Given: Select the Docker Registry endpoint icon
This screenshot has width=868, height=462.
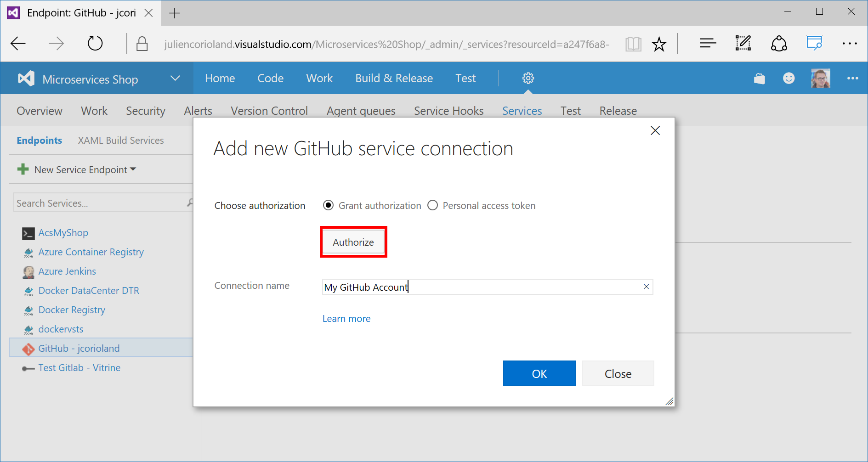Looking at the screenshot, I should tap(28, 310).
